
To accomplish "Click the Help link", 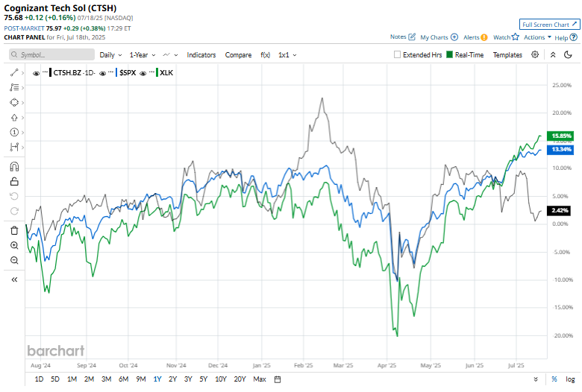I will click(561, 37).
